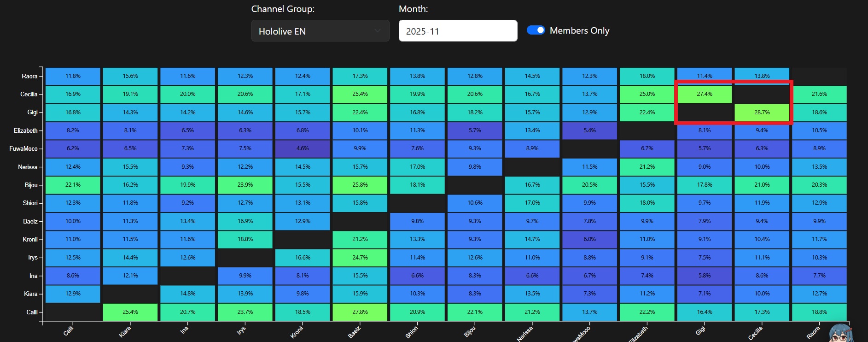Select the Cecilia row, Gigi column cell 27.4%

[705, 94]
